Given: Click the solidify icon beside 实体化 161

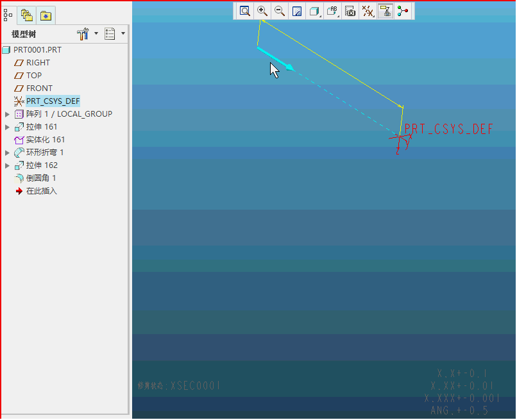Looking at the screenshot, I should click(x=19, y=140).
